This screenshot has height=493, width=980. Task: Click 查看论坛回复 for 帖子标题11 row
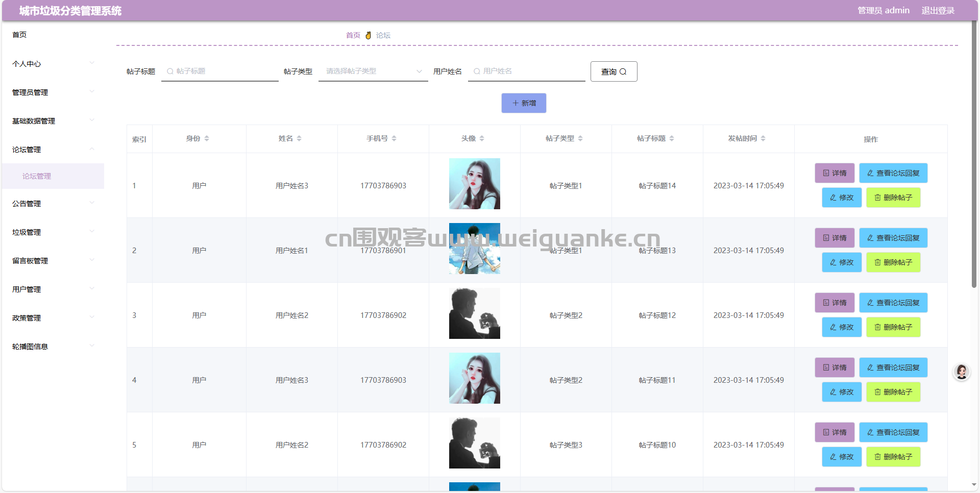click(x=893, y=367)
